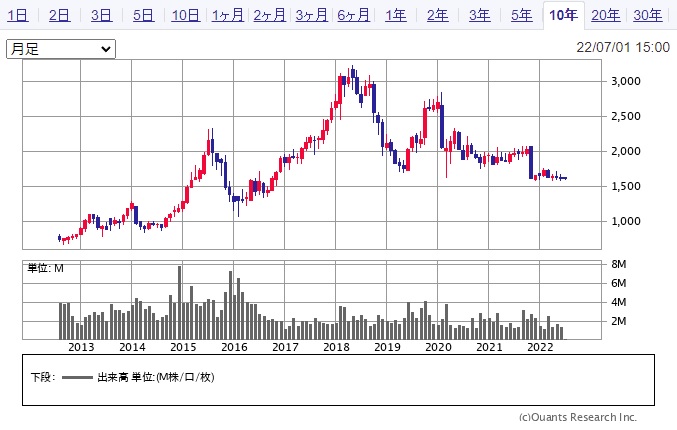
Task: Select the 2日 time range tab
Action: [x=60, y=16]
